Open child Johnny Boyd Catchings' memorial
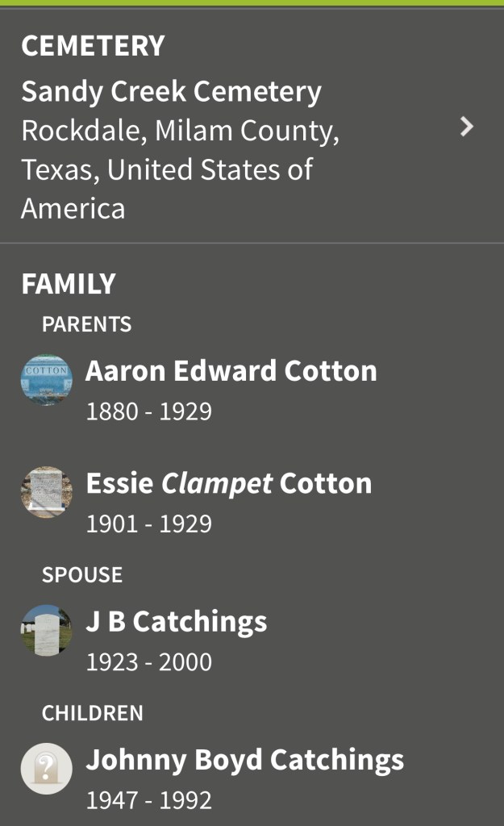Image resolution: width=504 pixels, height=826 pixels. [x=244, y=760]
